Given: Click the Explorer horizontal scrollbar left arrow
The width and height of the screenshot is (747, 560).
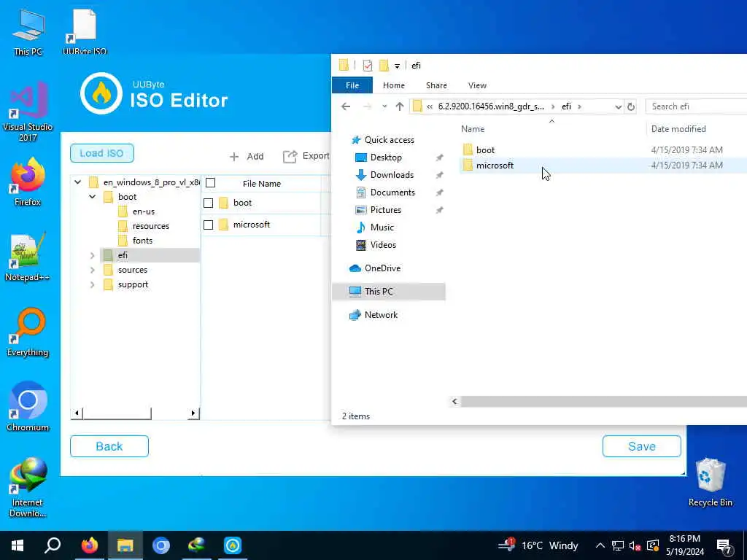Looking at the screenshot, I should click(x=454, y=402).
